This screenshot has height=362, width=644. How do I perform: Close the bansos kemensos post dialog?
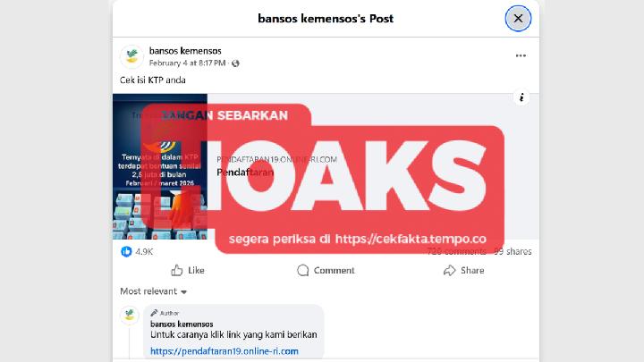518,19
